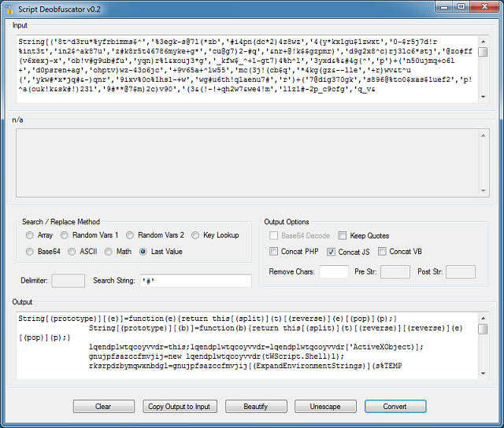
Task: Click into the Search String field
Action: coord(194,281)
